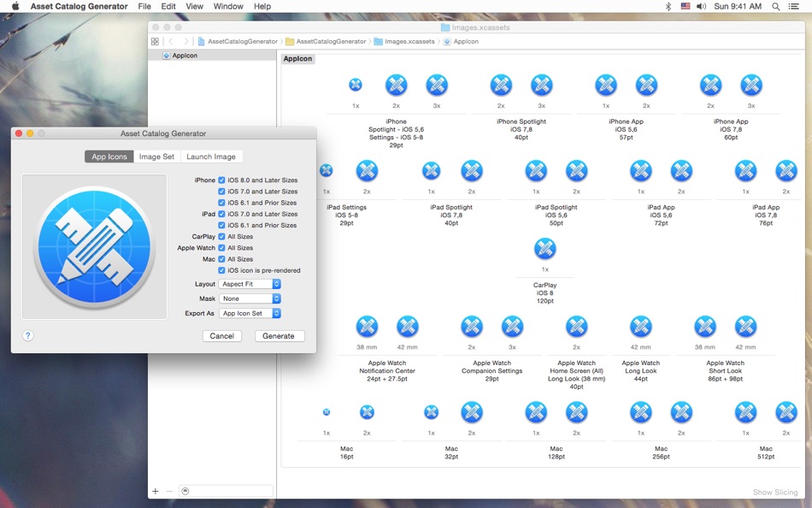The image size is (812, 508).
Task: Toggle iPhone iOS 7.0 and Later Sizes
Action: coord(221,192)
